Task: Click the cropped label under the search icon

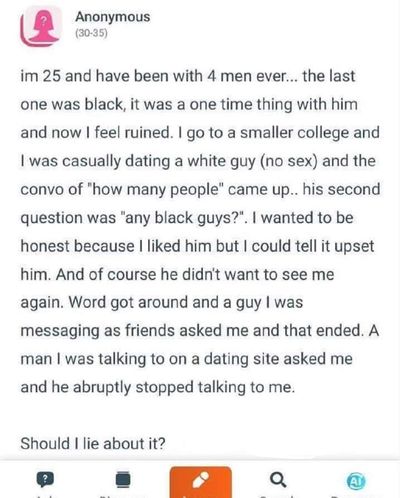Action: [x=277, y=496]
